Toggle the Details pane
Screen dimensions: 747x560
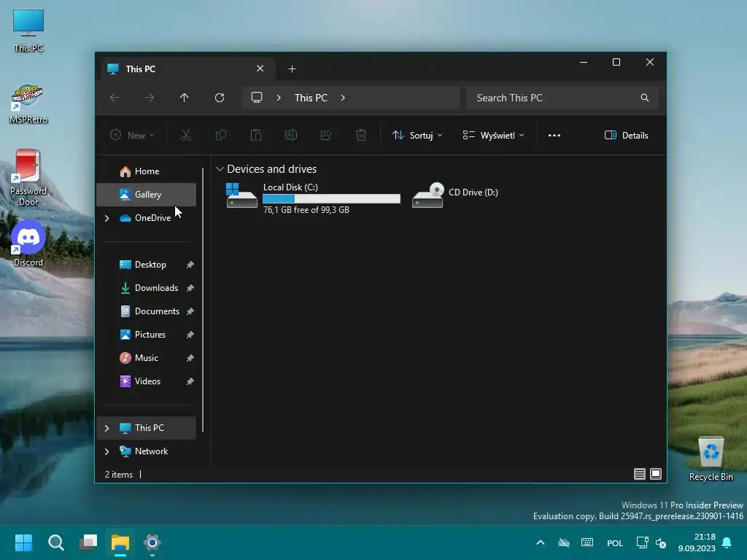[626, 135]
